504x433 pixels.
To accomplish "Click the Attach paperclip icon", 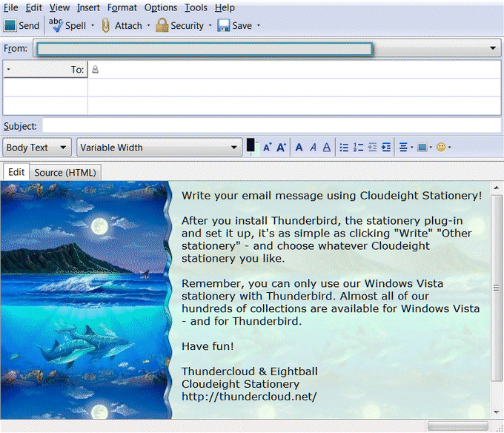I will tap(105, 25).
